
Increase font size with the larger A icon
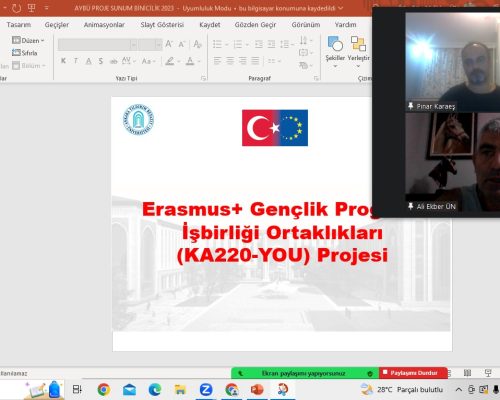[169, 44]
